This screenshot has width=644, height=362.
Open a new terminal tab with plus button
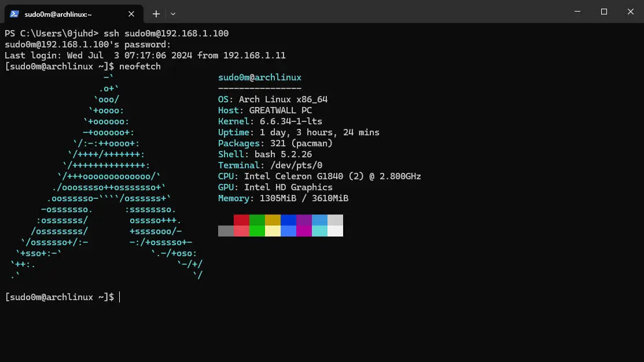point(156,14)
